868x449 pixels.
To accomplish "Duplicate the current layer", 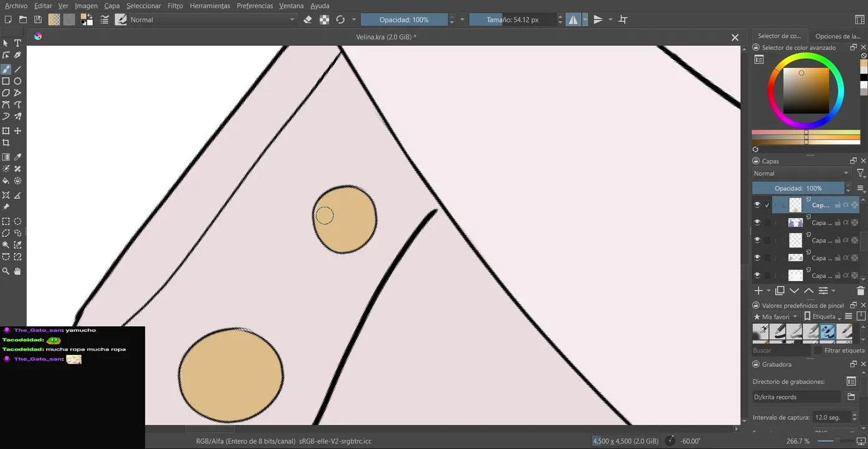I will [x=780, y=291].
